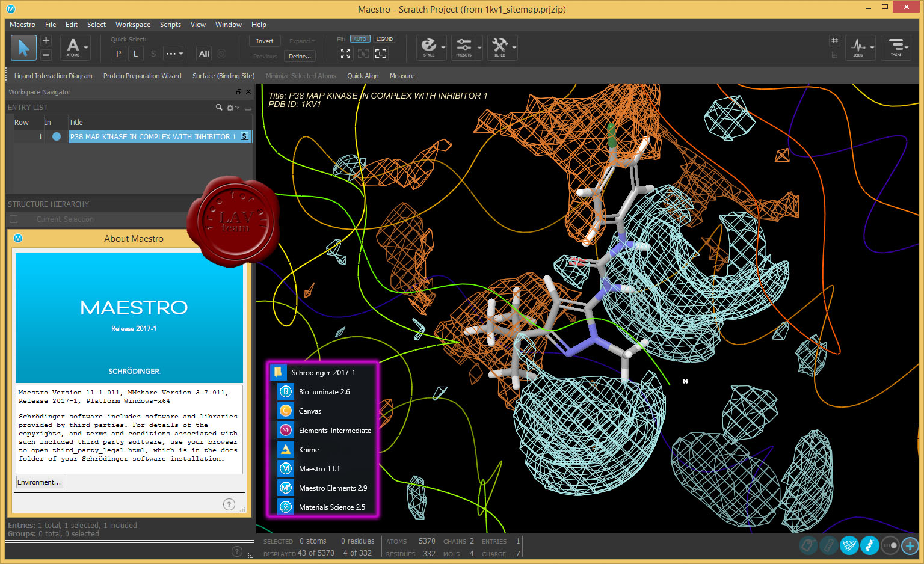Click the Maestro 11.1 icon in list
This screenshot has height=564, width=924.
tap(286, 468)
